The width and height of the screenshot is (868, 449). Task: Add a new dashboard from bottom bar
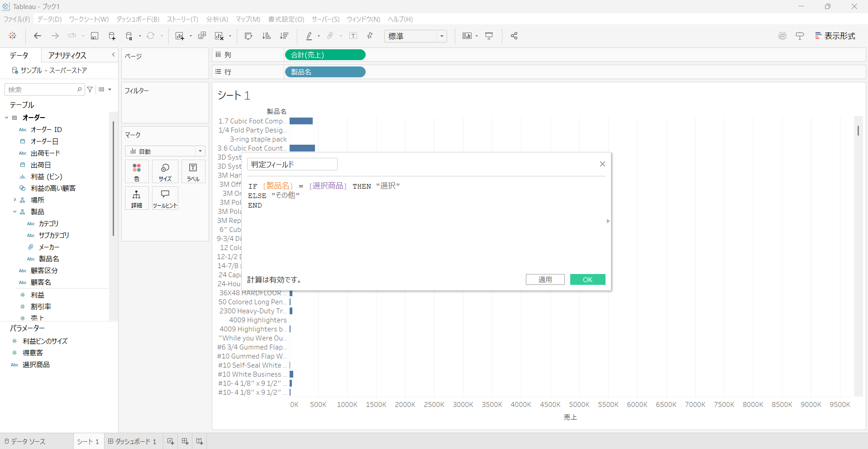[x=185, y=441]
